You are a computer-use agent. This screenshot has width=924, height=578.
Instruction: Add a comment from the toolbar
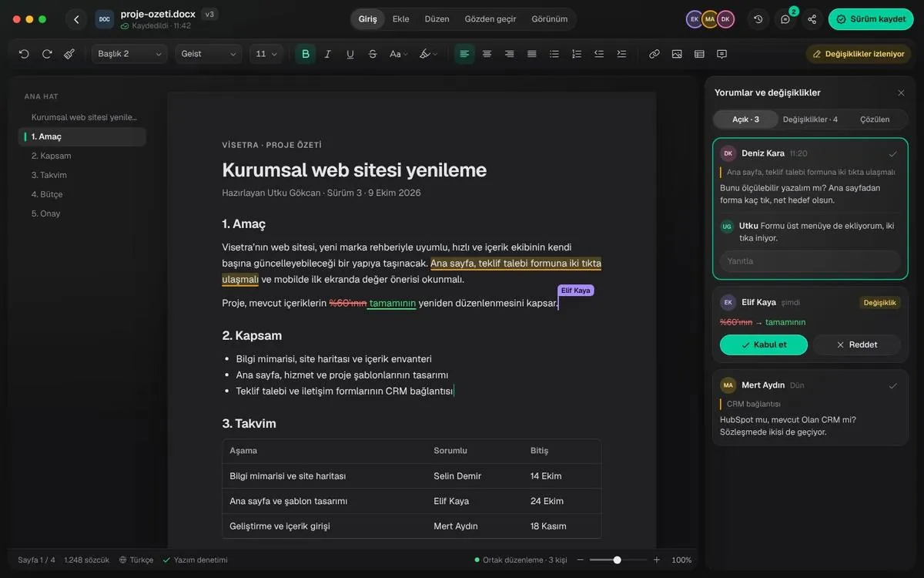pos(721,54)
